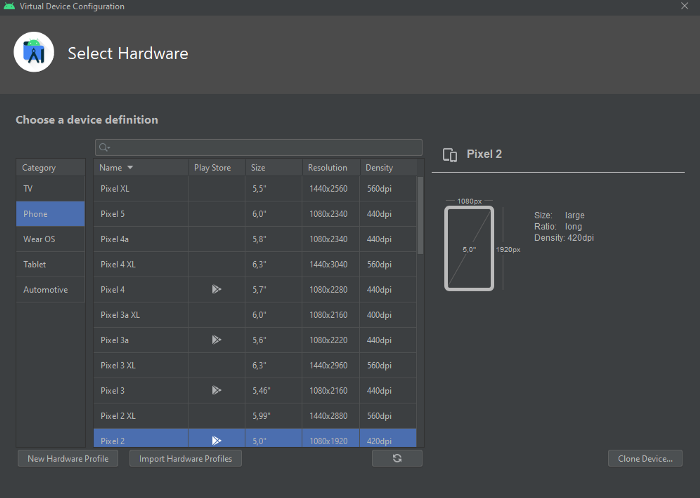Click resolution 1440x2960 cell
This screenshot has width=700, height=498.
click(x=331, y=365)
